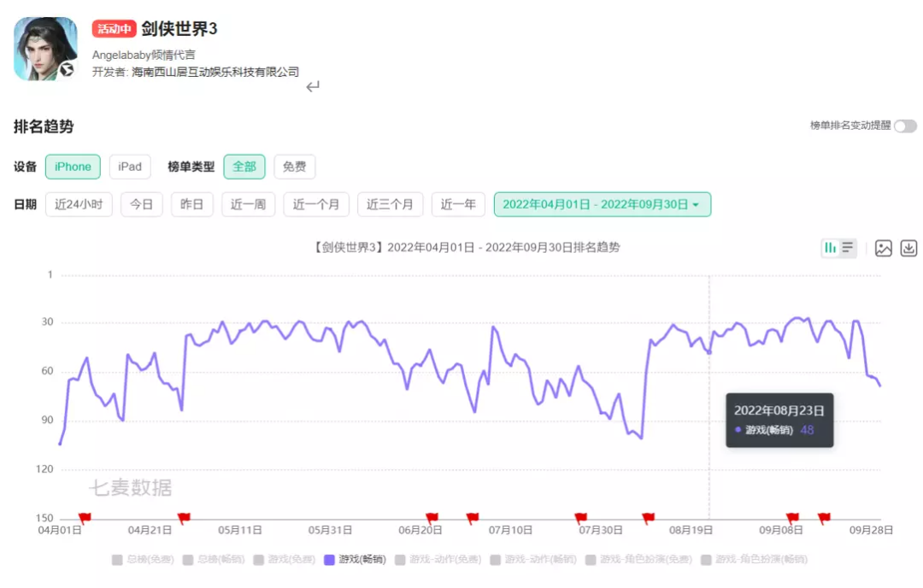Enable 总榜(免费) legend series
Image resolution: width=923 pixels, height=588 pixels.
click(x=143, y=559)
